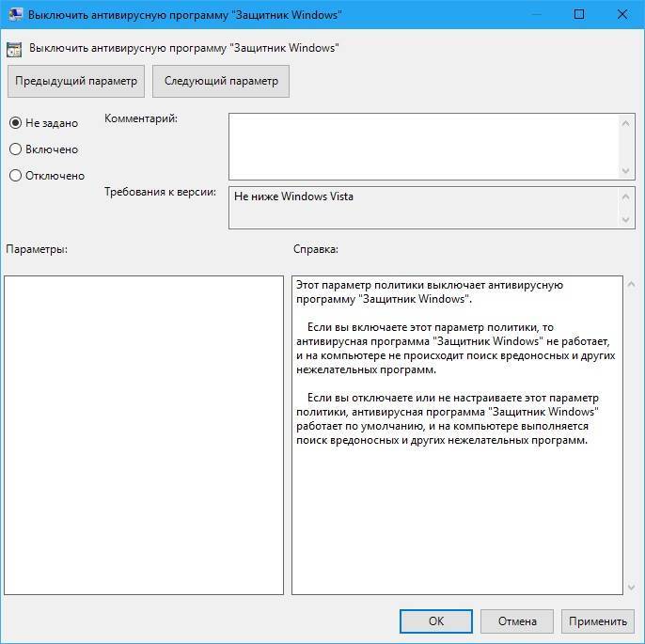The image size is (645, 644).
Task: Click "Не ниже Windows Vista" text
Action: (293, 196)
